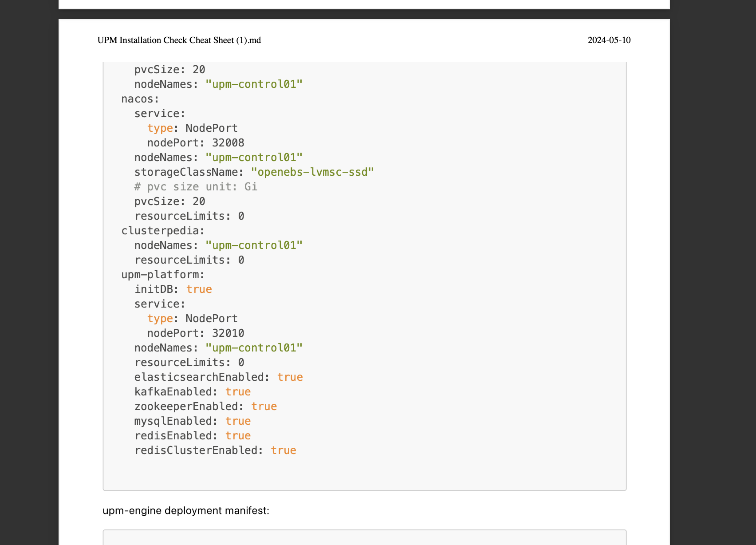This screenshot has width=756, height=545.
Task: Click the 'nodePort: 32010' line
Action: (196, 333)
